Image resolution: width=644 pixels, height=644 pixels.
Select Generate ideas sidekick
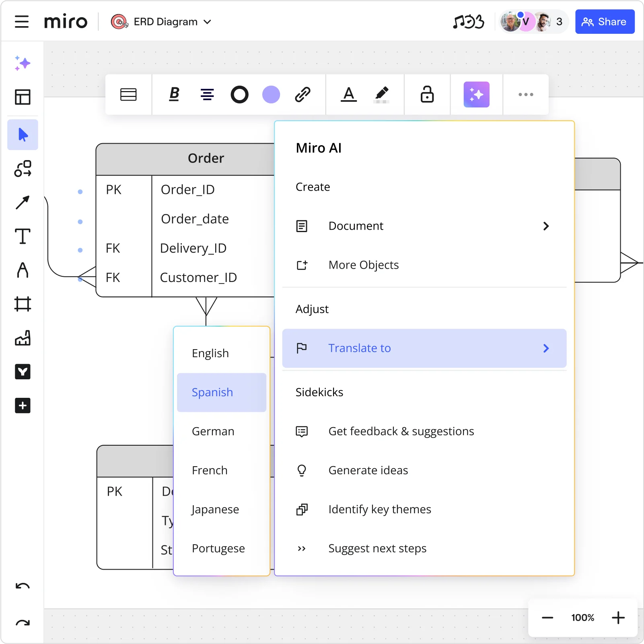[x=424, y=471]
